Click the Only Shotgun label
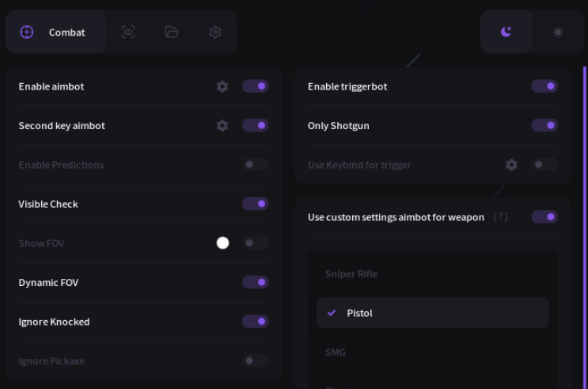Screen dimensions: 588x389 (x=338, y=126)
